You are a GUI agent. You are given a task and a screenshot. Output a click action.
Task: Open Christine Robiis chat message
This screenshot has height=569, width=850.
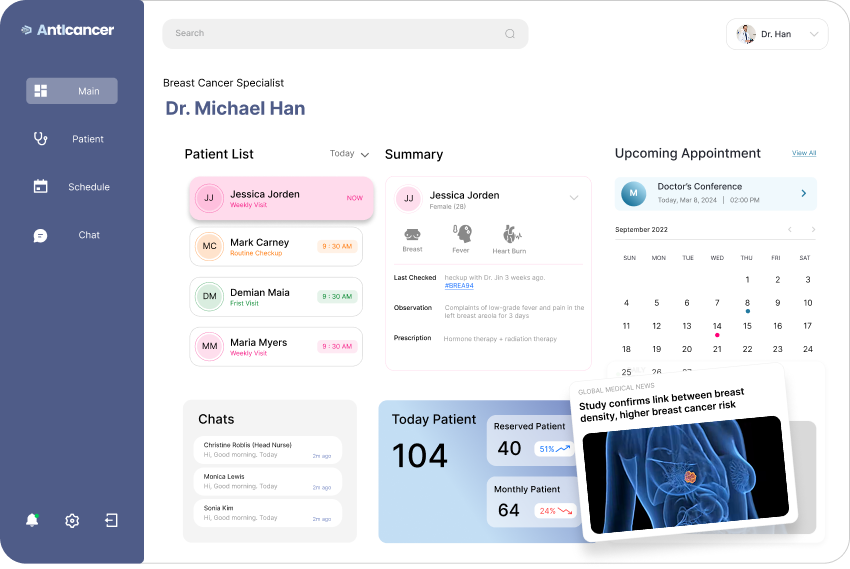pos(268,450)
